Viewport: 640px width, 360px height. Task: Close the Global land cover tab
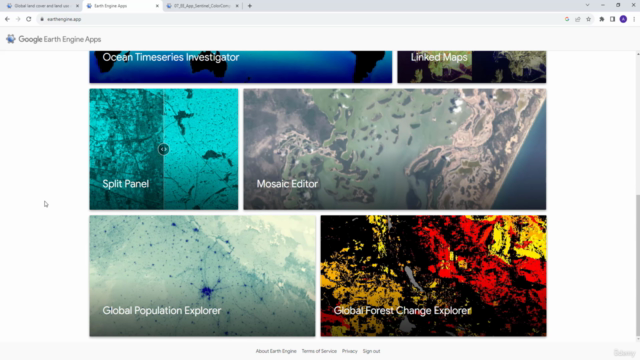point(77,6)
